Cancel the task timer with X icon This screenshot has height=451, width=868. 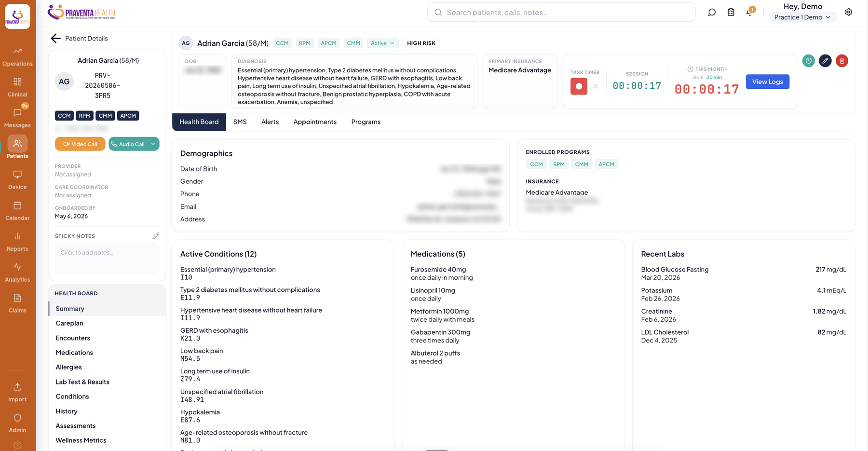(596, 86)
